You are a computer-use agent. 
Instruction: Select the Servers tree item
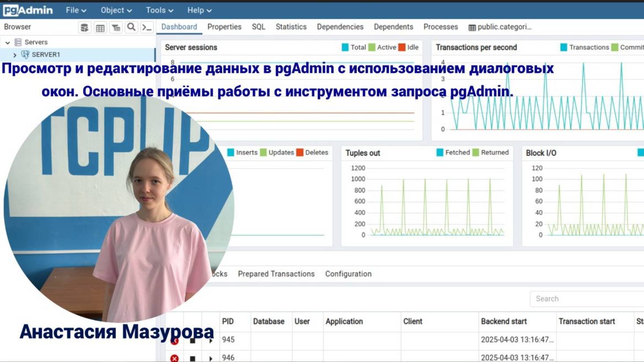point(36,42)
